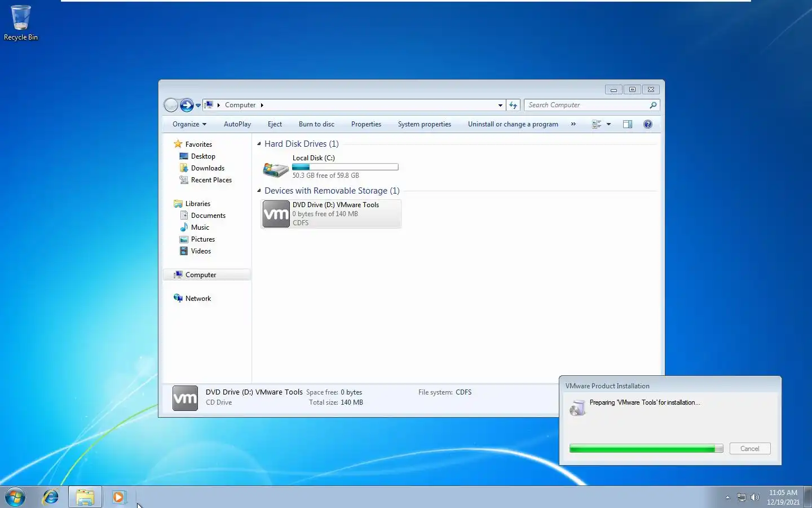
Task: Click the File system: CDFS detail text
Action: click(445, 392)
